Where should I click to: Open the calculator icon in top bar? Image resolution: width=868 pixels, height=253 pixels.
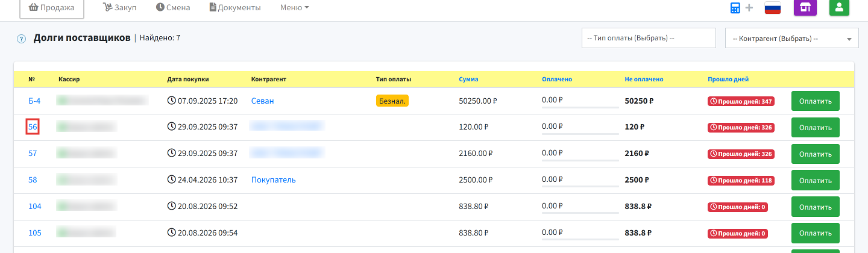(x=735, y=8)
